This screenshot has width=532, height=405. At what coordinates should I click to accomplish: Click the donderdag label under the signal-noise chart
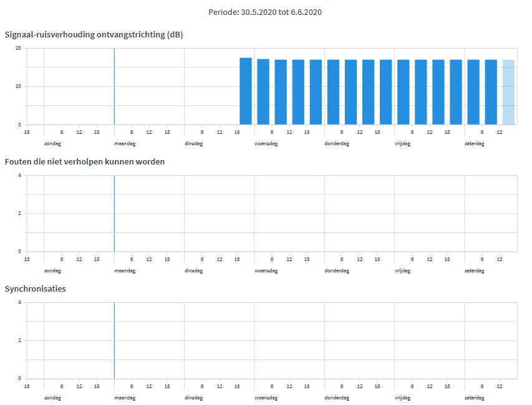(337, 143)
